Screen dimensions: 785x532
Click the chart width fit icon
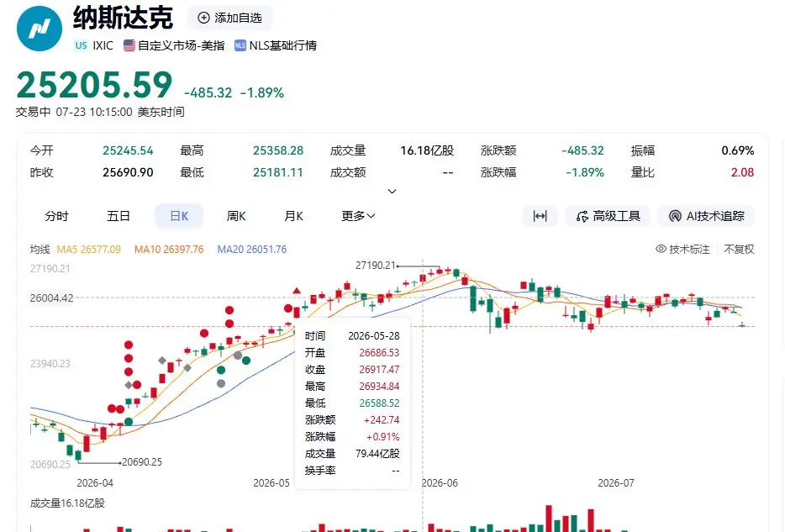(540, 216)
